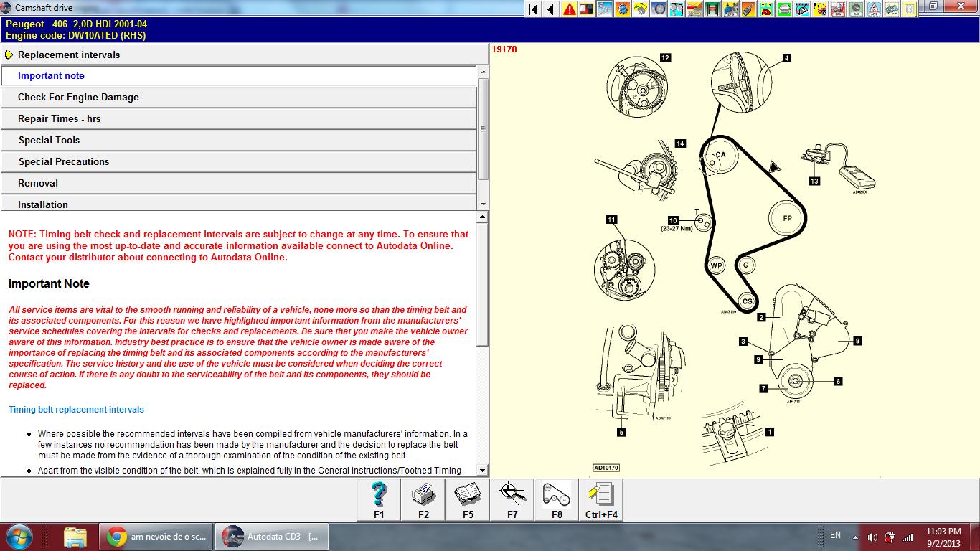
Task: Click section list scrollbar down arrow
Action: [x=483, y=204]
